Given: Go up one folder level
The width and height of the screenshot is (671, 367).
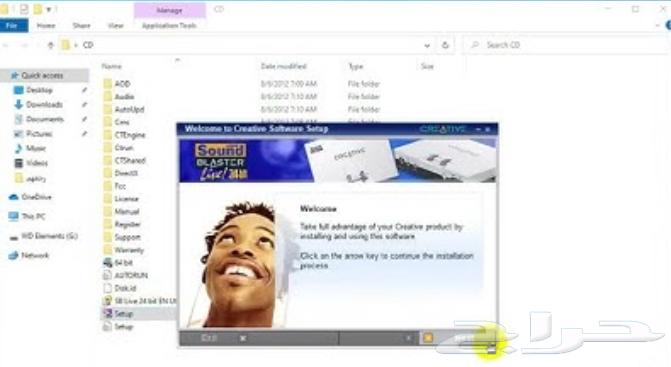Looking at the screenshot, I should [x=50, y=45].
